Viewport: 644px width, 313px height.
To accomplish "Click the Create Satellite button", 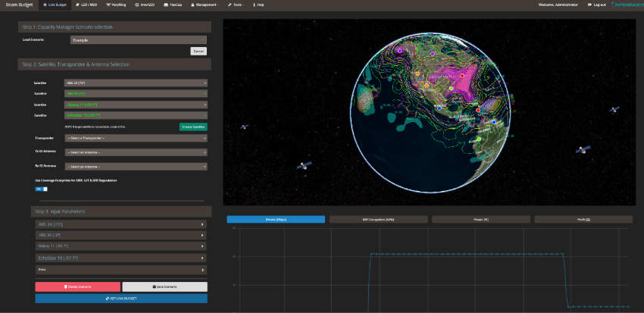I will click(193, 127).
